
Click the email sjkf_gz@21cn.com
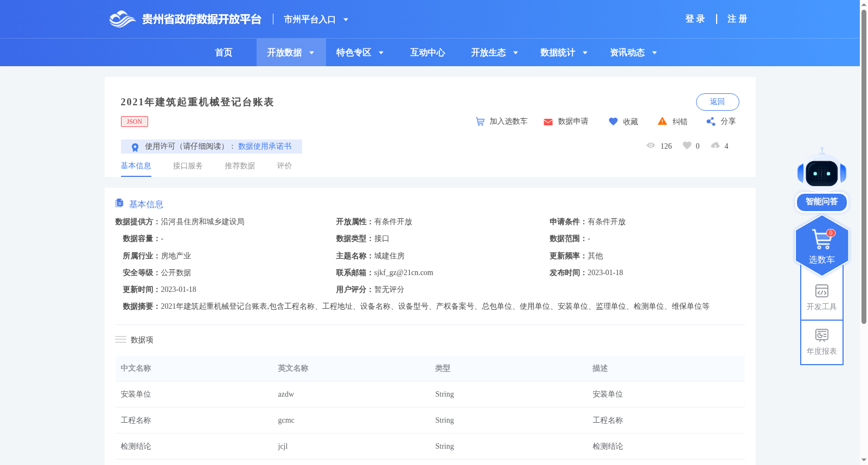404,273
